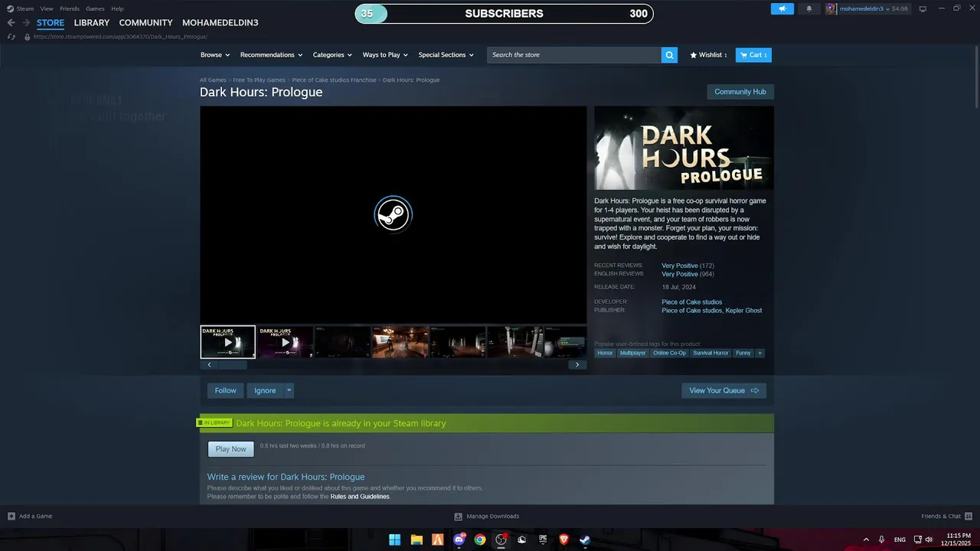Click the Add a Game plus icon
This screenshot has height=551, width=980.
click(x=11, y=516)
